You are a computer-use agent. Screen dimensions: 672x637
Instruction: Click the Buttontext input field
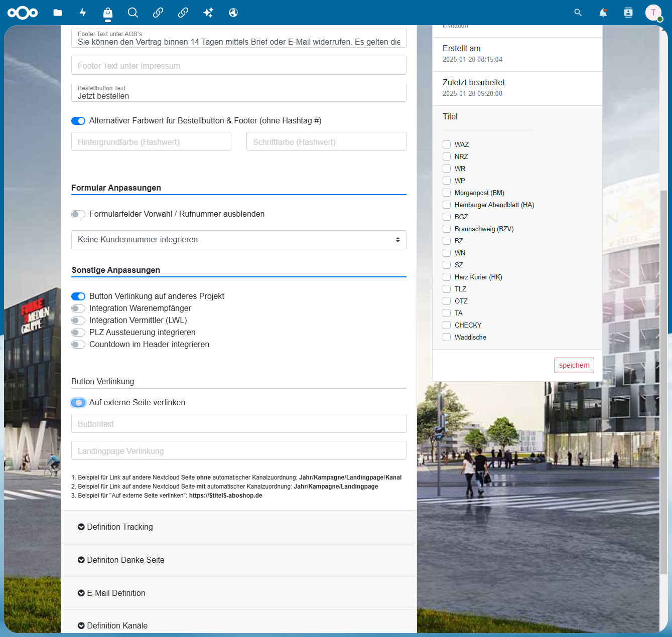(x=239, y=423)
